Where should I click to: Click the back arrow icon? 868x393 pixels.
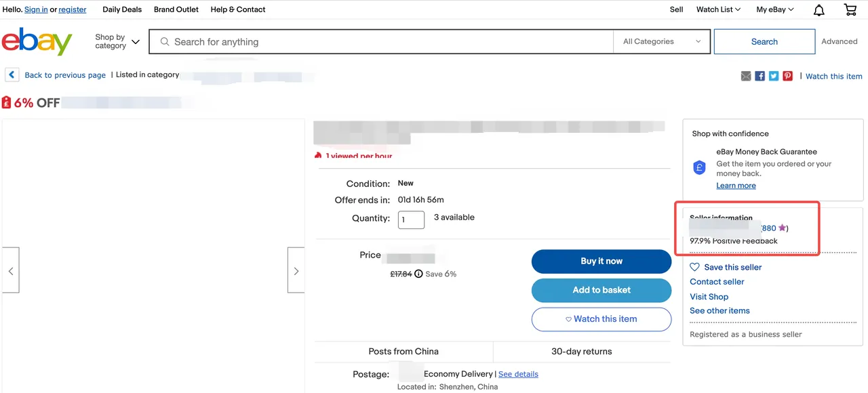tap(12, 75)
